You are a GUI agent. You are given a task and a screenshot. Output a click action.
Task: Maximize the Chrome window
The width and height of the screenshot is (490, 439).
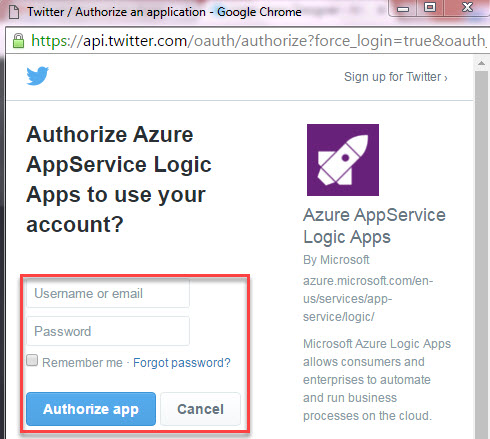430,8
